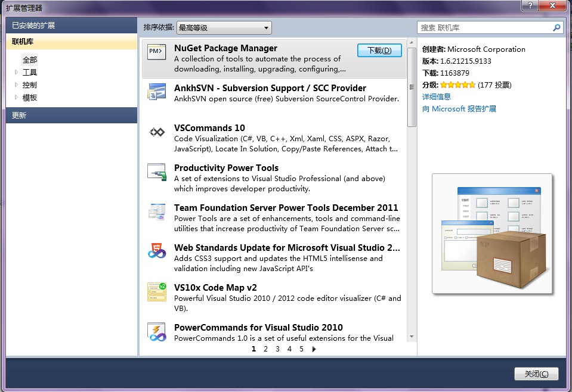Click the 搜索 联机库 search field
The width and height of the screenshot is (572, 392).
tap(484, 27)
